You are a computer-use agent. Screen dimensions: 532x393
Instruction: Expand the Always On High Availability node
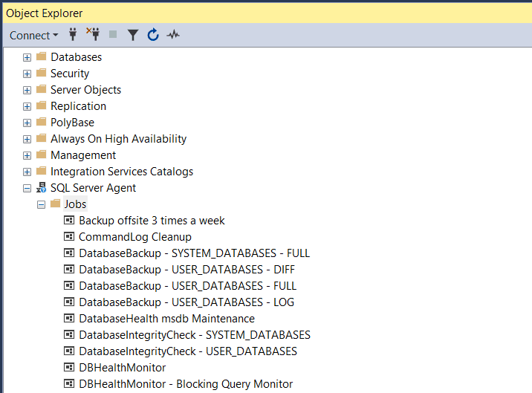coord(27,139)
